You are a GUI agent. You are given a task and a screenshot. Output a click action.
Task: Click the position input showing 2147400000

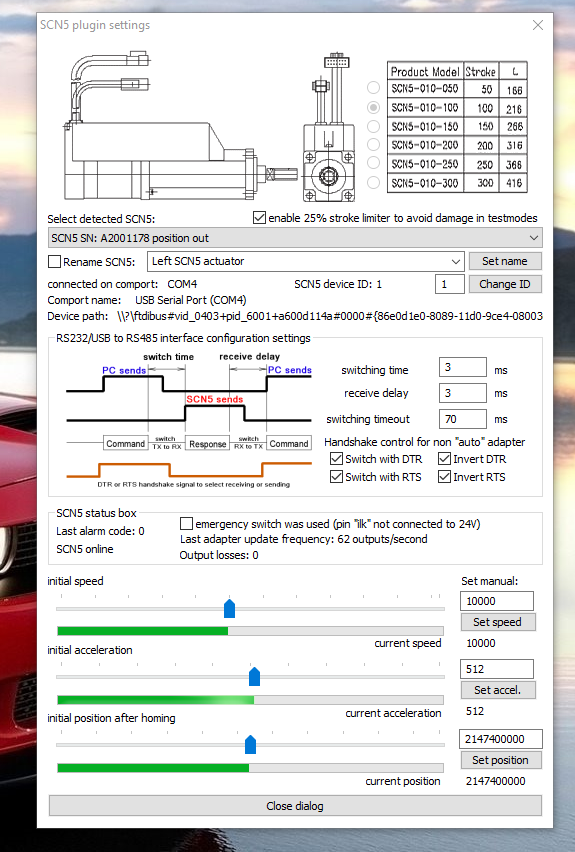point(501,739)
